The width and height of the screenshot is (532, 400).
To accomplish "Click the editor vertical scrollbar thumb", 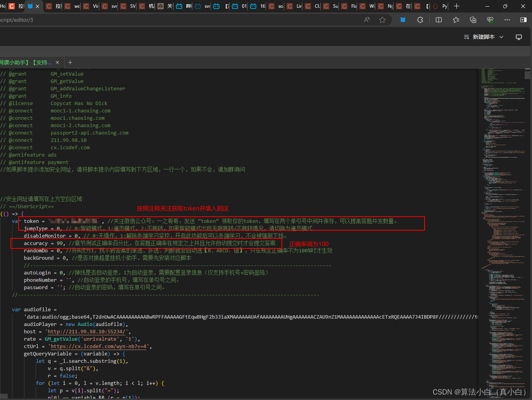I will 527,75.
